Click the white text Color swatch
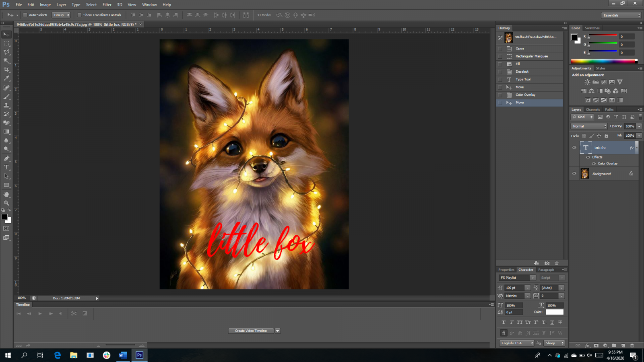This screenshot has height=362, width=644. 554,312
